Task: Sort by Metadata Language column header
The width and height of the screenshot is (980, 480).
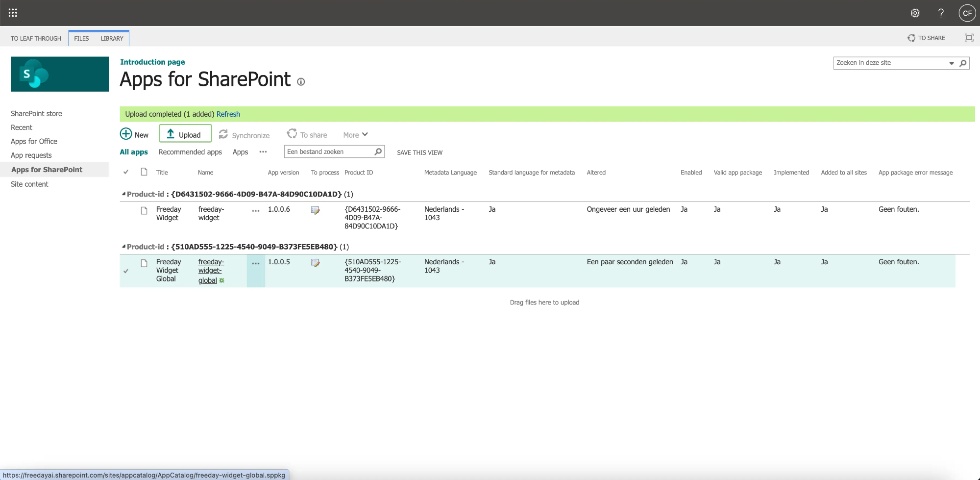Action: coord(450,173)
